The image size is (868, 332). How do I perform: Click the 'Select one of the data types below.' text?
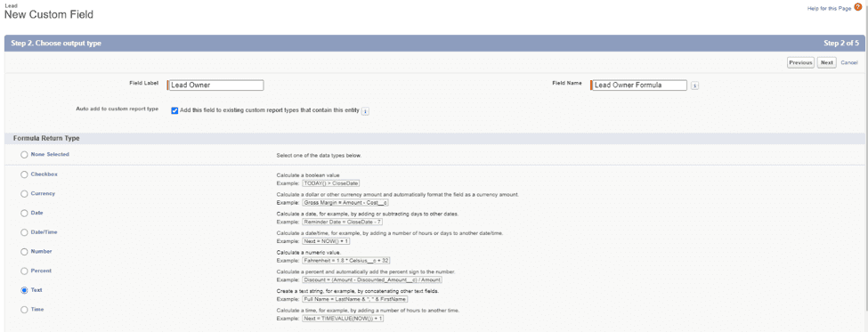tap(319, 156)
